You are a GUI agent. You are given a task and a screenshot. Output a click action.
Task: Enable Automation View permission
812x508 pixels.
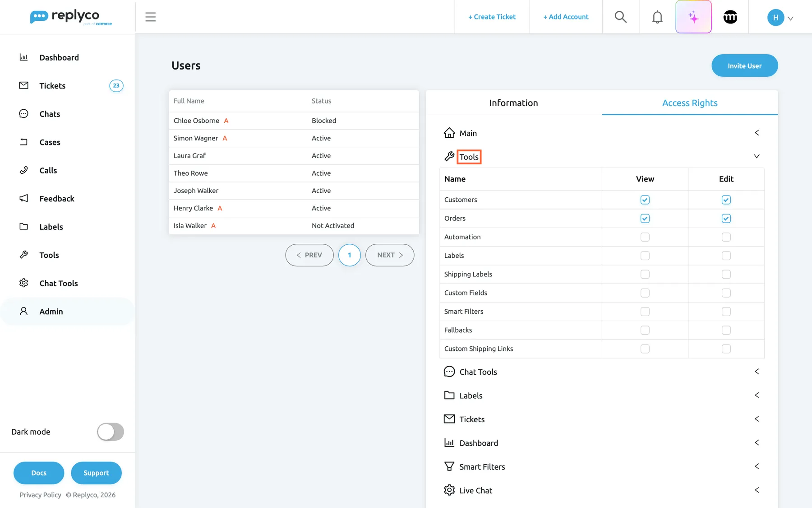(x=645, y=237)
